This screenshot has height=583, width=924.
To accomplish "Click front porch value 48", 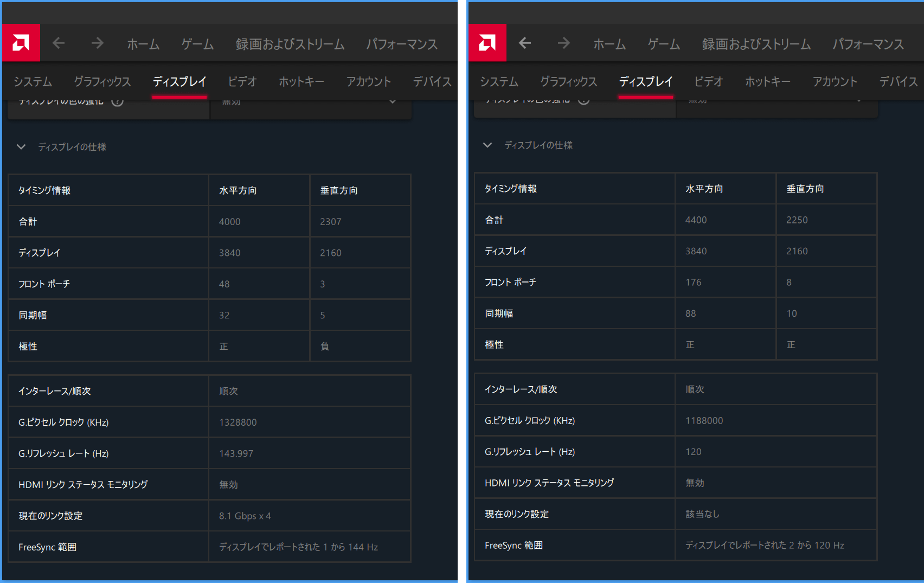I will click(x=224, y=284).
